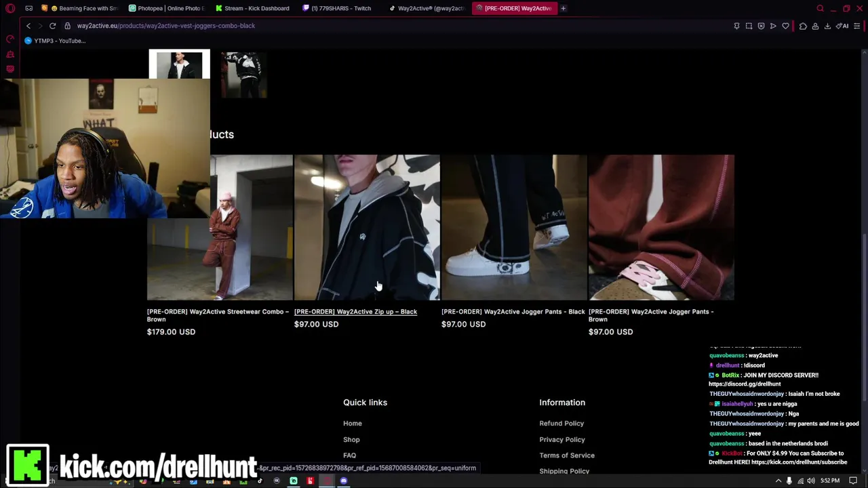868x488 pixels.
Task: Open the Windows notification center icon
Action: coord(853,481)
